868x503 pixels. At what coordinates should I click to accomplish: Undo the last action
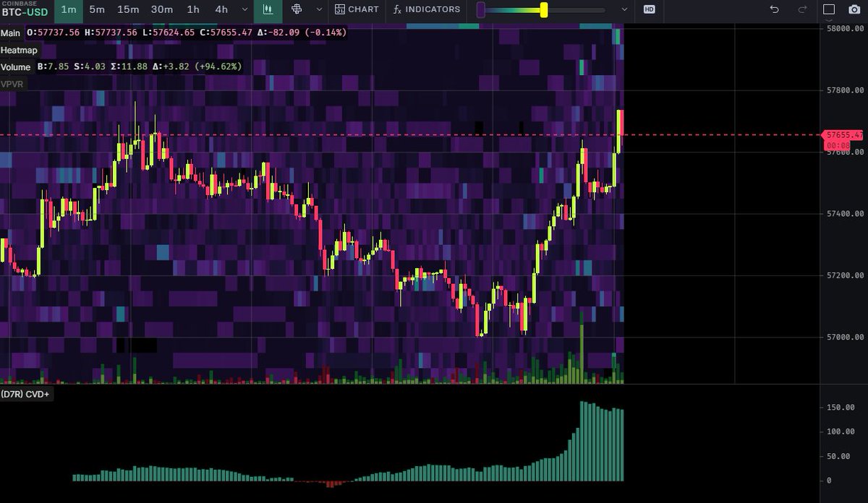point(775,9)
